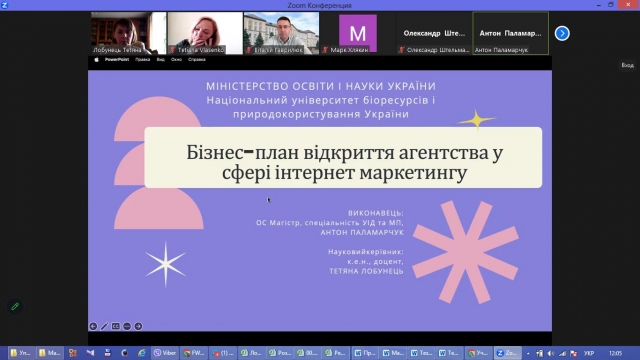This screenshot has height=360, width=640.
Task: Switch to the Zoom taskbar button
Action: [507, 353]
